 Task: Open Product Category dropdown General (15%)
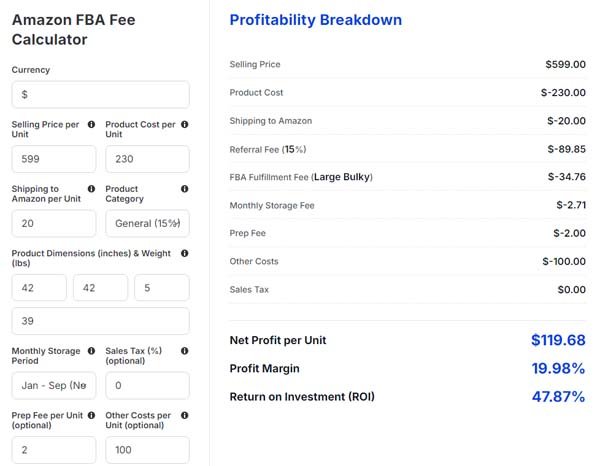(x=147, y=223)
